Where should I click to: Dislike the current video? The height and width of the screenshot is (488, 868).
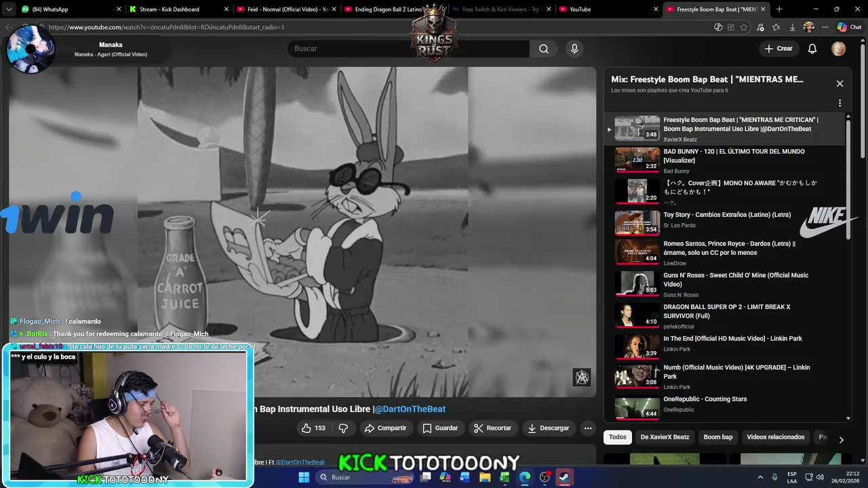[x=343, y=428]
